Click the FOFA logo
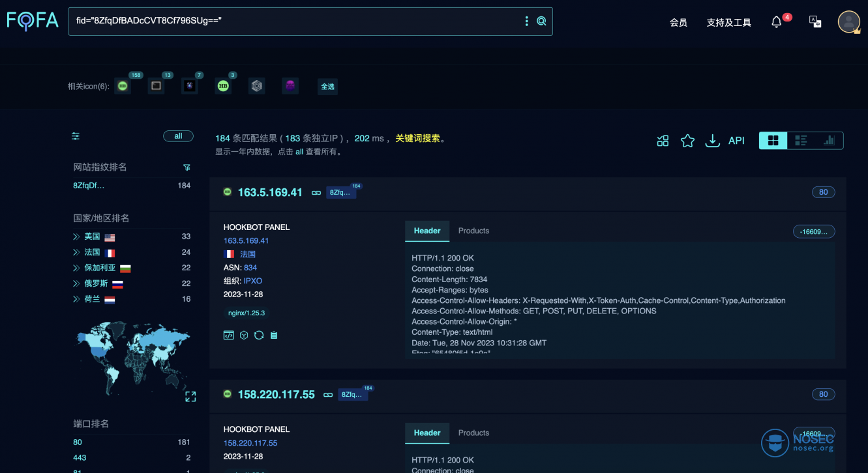Image resolution: width=868 pixels, height=473 pixels. point(33,21)
